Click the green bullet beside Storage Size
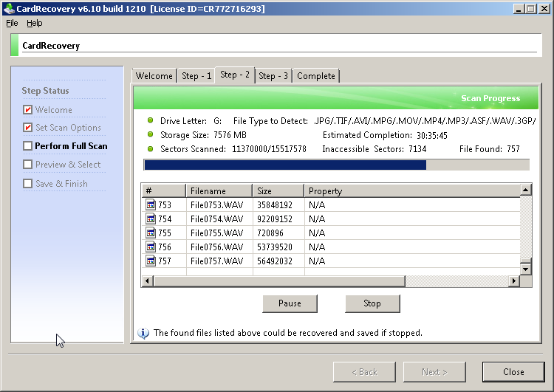This screenshot has width=554, height=392. click(150, 134)
